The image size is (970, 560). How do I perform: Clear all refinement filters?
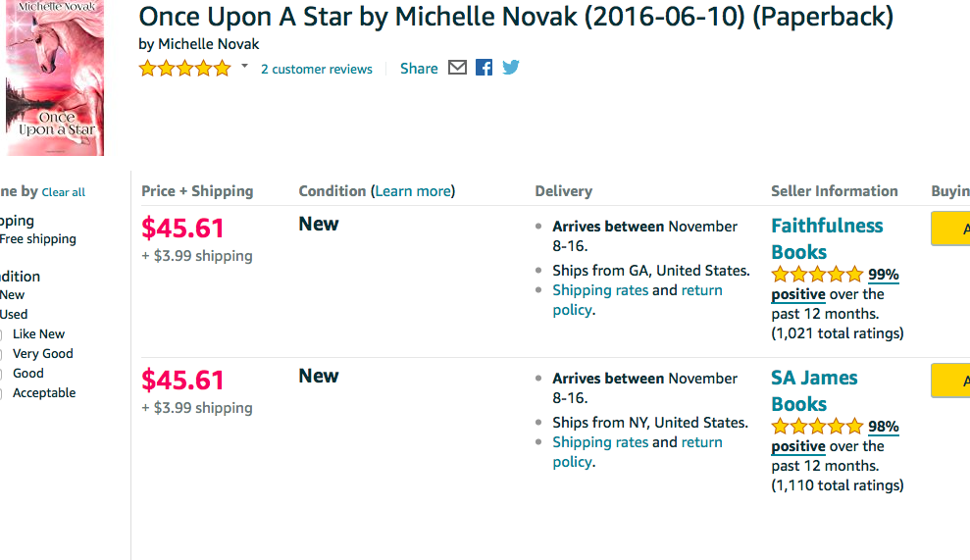[63, 192]
